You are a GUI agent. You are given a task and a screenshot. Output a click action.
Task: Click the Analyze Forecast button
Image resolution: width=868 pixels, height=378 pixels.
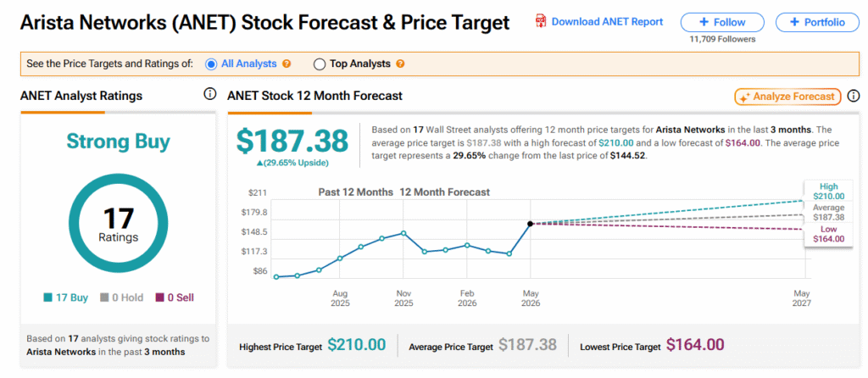click(787, 97)
